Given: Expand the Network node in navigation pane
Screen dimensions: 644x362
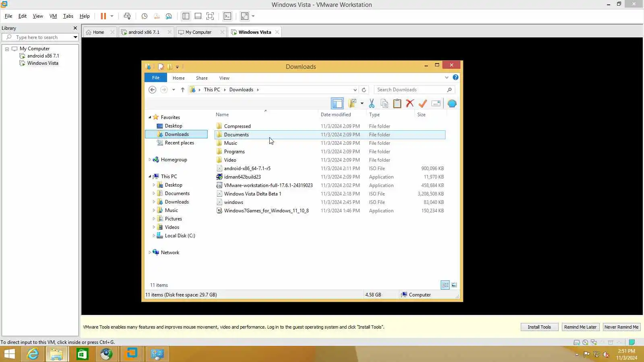Looking at the screenshot, I should (x=150, y=253).
